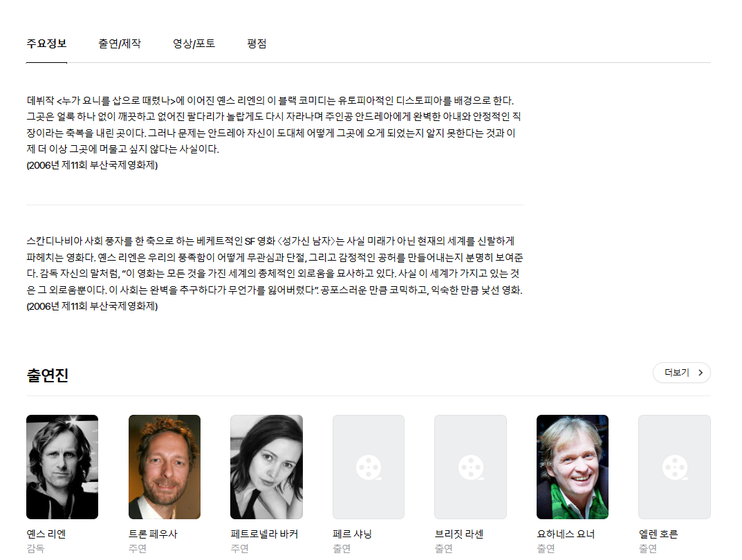Open 트론 페우사 portrait thumbnail

164,467
